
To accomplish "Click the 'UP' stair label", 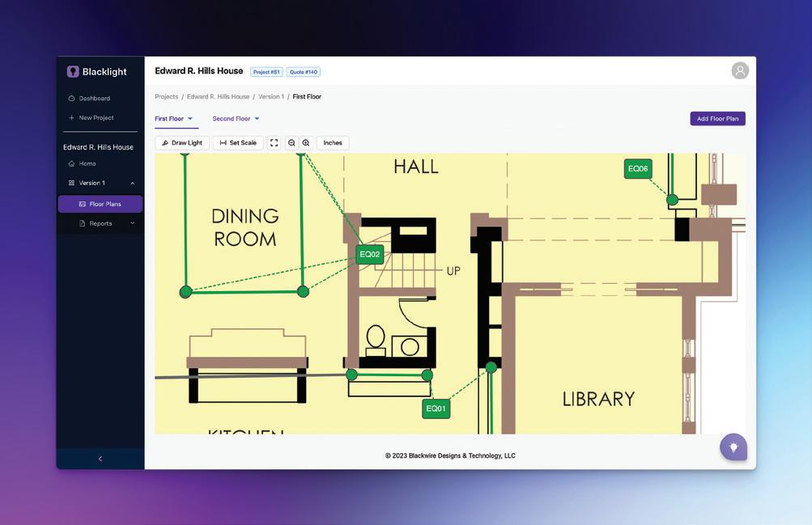I will pos(453,271).
